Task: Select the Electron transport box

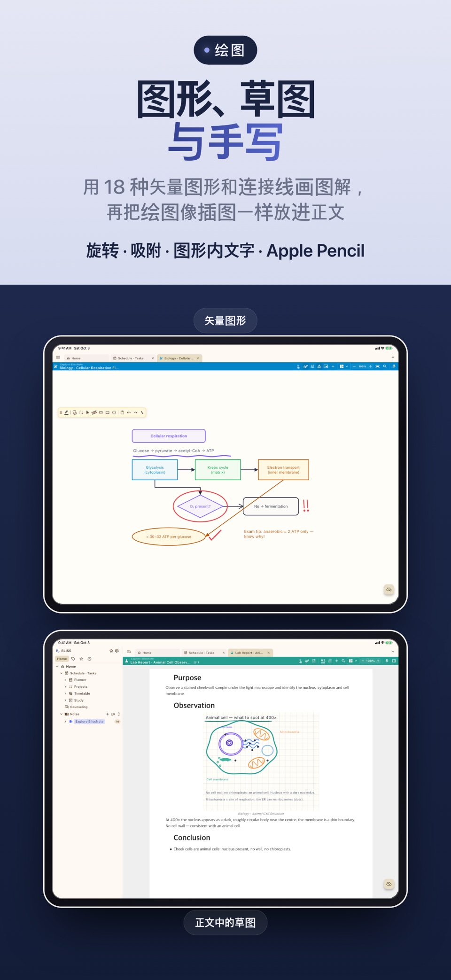Action: pos(283,470)
